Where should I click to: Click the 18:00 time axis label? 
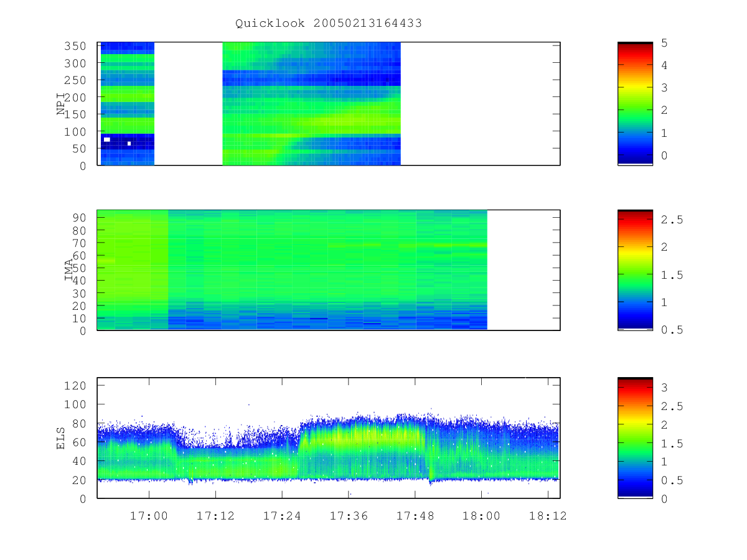tap(482, 516)
